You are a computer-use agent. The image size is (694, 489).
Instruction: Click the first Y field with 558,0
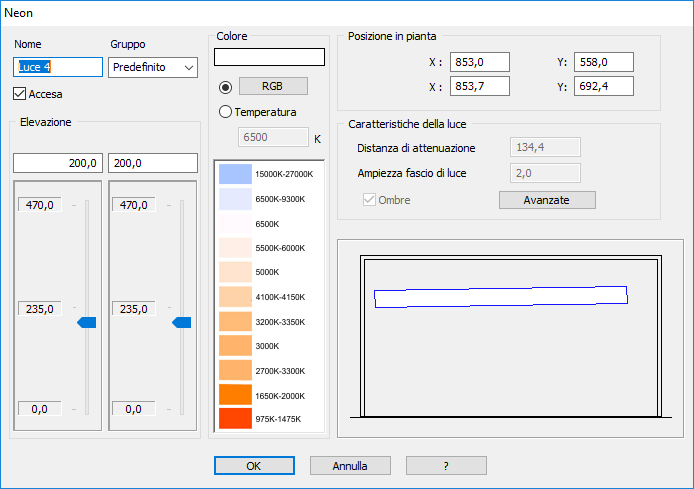tap(604, 62)
